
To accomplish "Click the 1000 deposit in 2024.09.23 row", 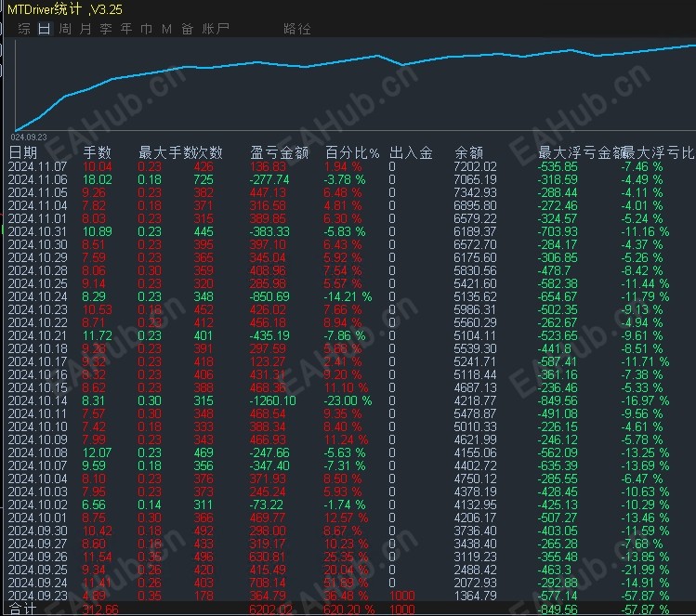I will tap(401, 596).
